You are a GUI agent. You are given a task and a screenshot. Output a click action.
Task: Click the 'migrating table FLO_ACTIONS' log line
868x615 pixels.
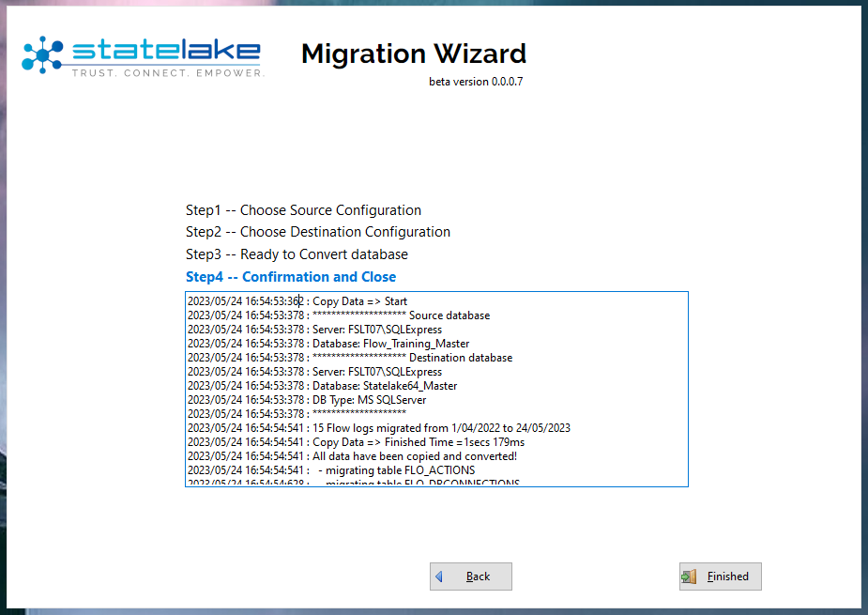pyautogui.click(x=331, y=470)
